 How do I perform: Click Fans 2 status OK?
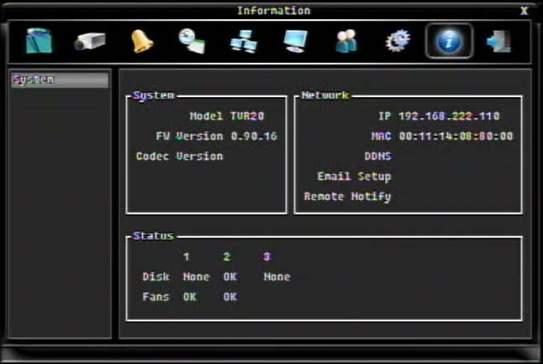point(230,297)
